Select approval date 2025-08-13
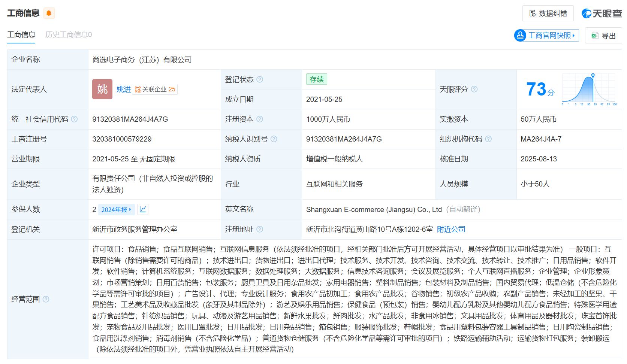Image resolution: width=627 pixels, height=364 pixels. 539,159
